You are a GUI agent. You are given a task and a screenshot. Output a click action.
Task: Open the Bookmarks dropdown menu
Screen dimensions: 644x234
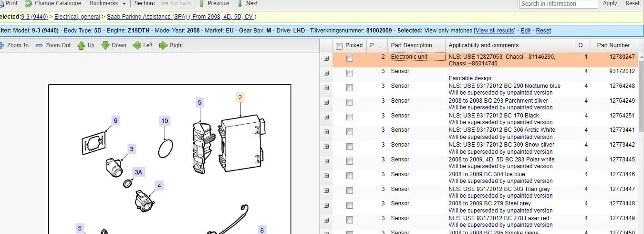(108, 3)
